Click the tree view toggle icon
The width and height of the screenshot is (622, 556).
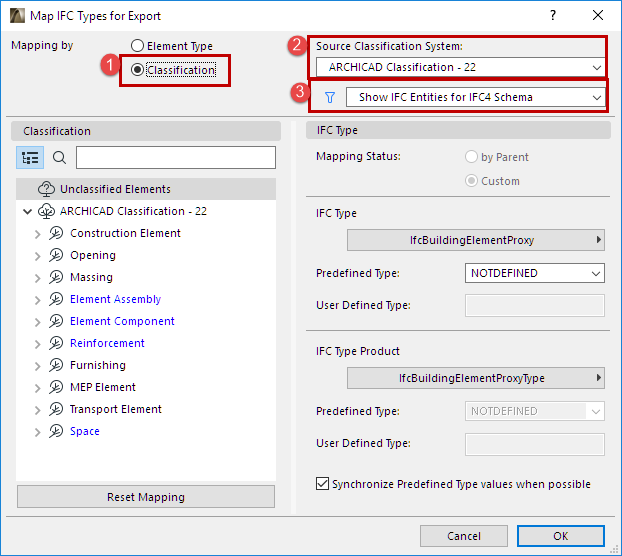tap(30, 157)
